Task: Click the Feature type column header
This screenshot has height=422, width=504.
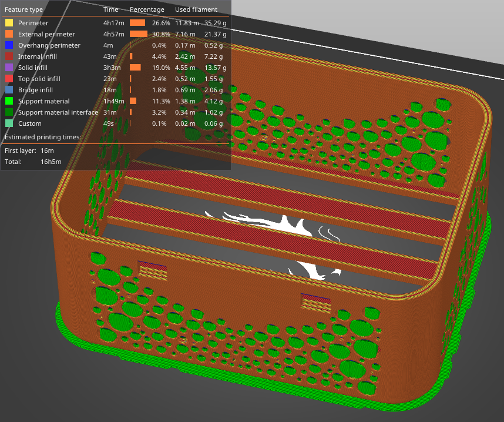Action: [x=23, y=10]
